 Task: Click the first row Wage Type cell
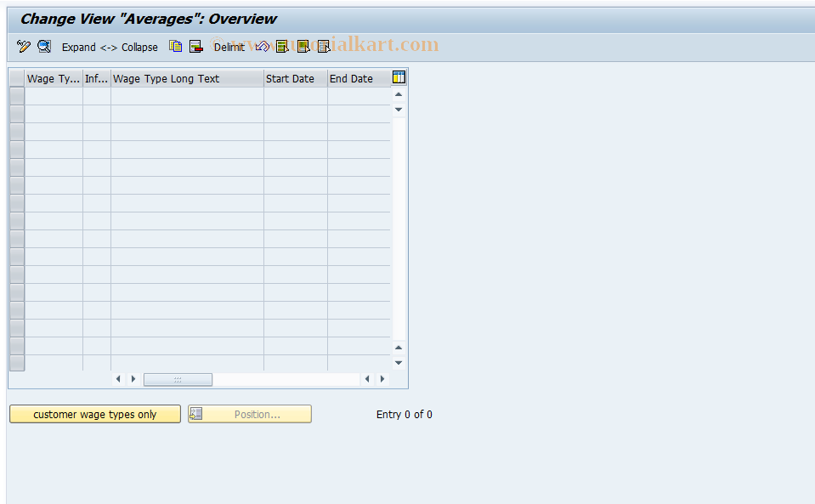pyautogui.click(x=54, y=96)
